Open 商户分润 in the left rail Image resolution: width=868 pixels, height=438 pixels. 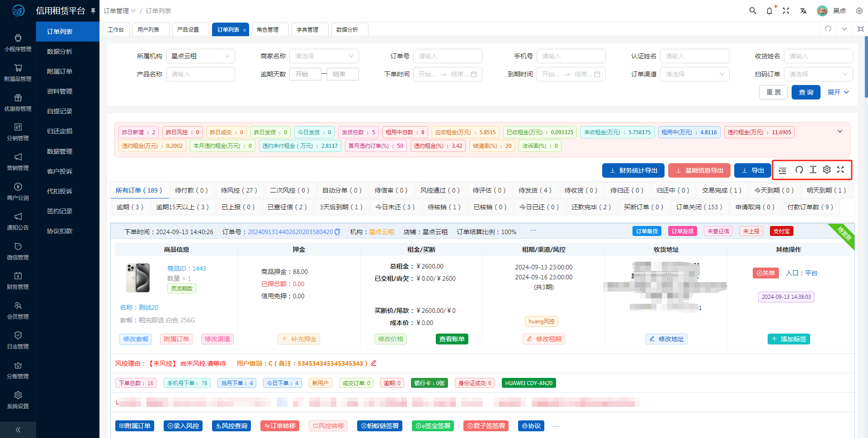click(x=18, y=192)
